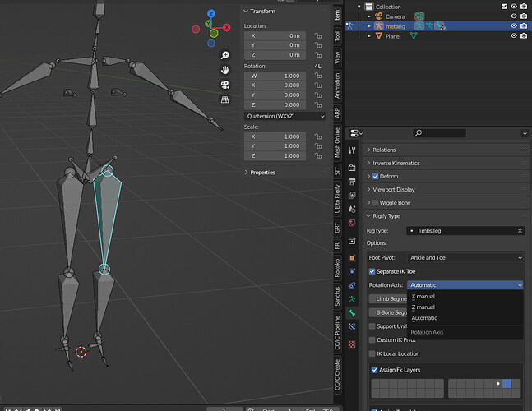The height and width of the screenshot is (411, 532).
Task: Toggle the 4L rotation lock option
Action: click(x=317, y=66)
